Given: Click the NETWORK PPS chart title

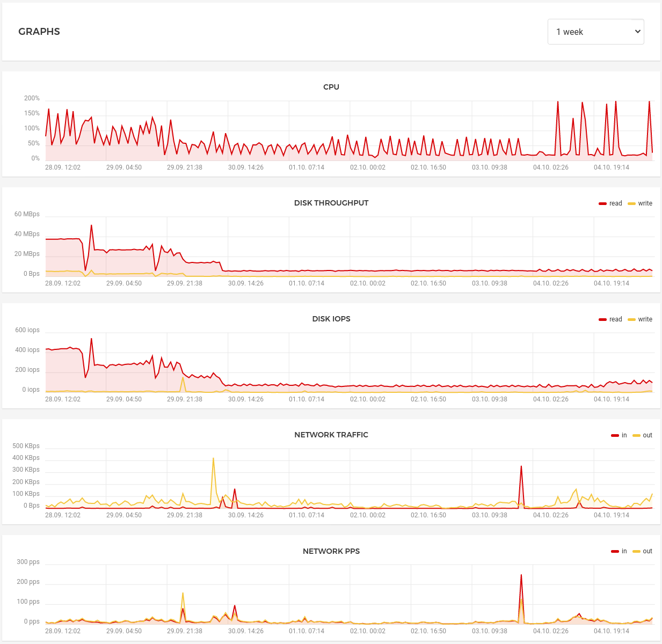Looking at the screenshot, I should click(x=331, y=551).
